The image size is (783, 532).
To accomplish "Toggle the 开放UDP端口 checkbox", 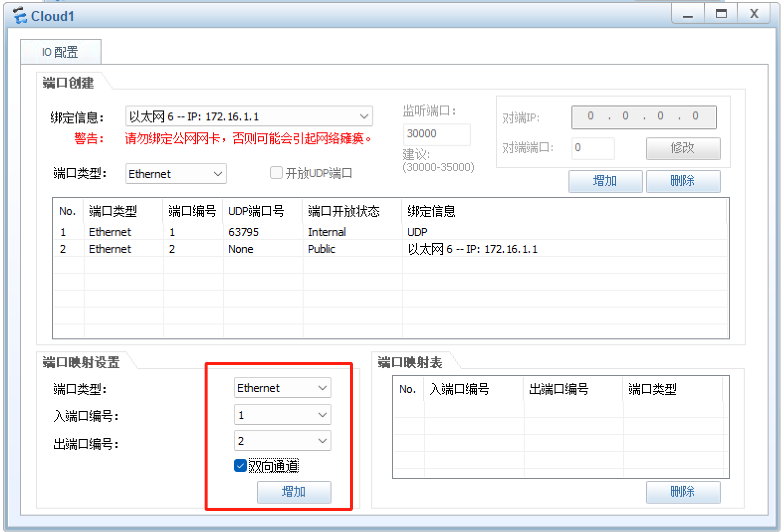I will [x=276, y=173].
